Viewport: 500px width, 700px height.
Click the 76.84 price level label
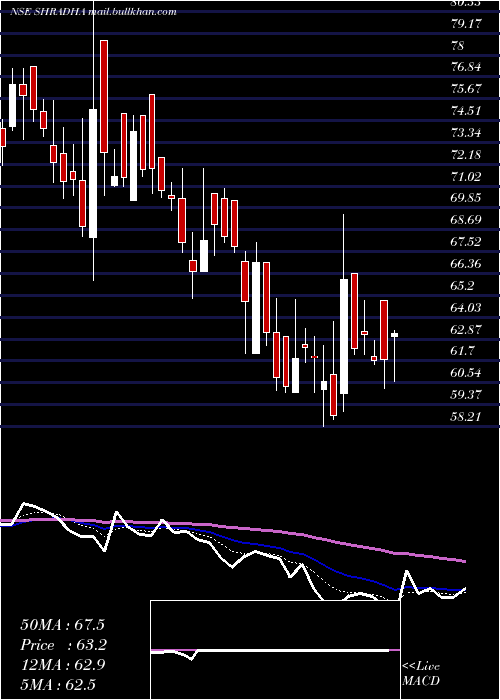tap(466, 67)
